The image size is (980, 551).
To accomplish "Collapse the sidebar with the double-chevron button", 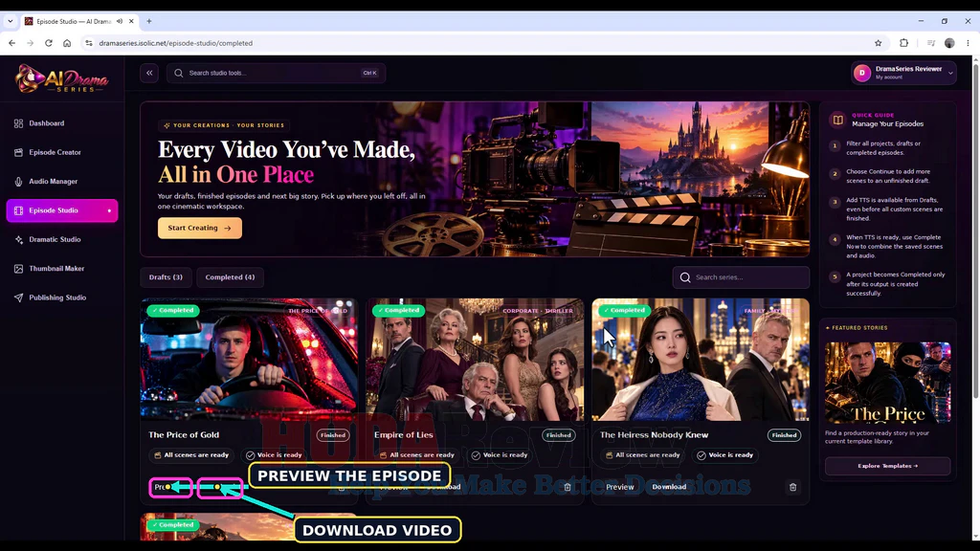I will (149, 73).
